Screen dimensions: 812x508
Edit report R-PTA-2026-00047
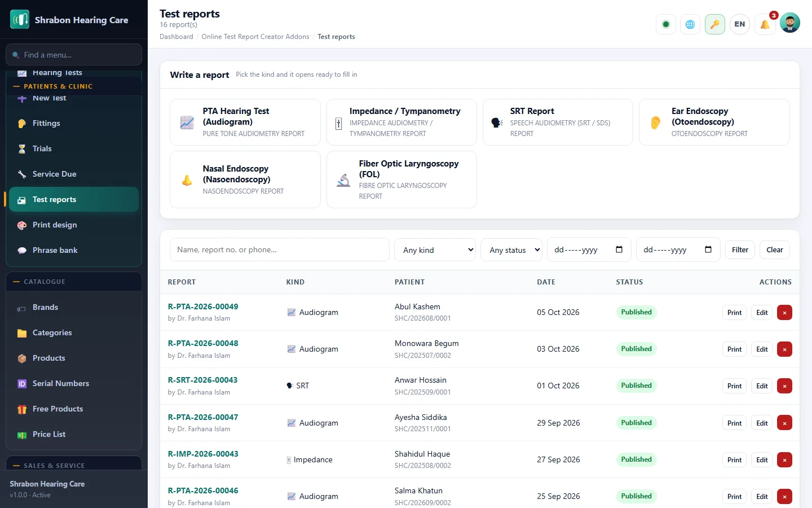(x=762, y=423)
